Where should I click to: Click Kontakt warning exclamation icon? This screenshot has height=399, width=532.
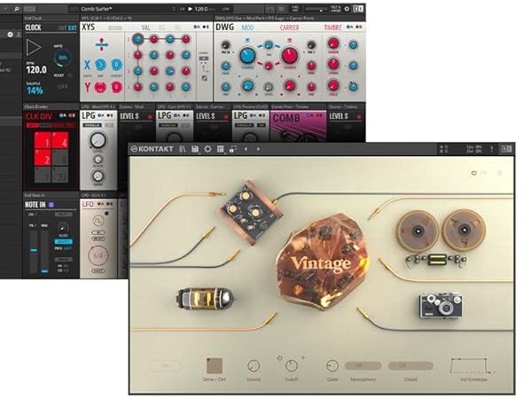(491, 149)
